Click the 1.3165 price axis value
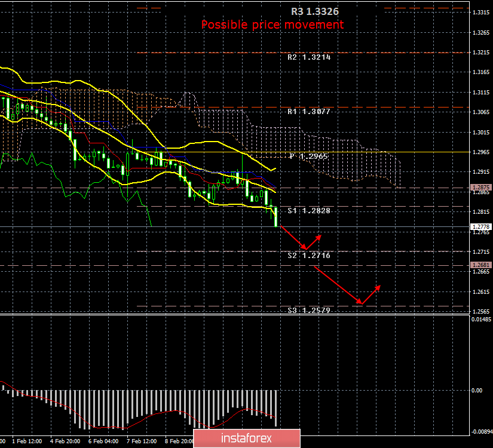The height and width of the screenshot is (448, 493). click(481, 72)
